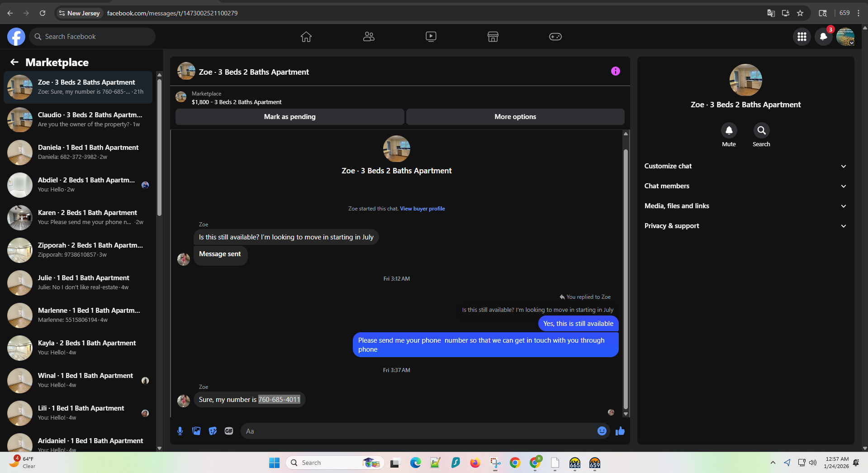The height and width of the screenshot is (473, 868).
Task: Open Claudio 3 Beds 2 Baths chat
Action: pos(78,119)
